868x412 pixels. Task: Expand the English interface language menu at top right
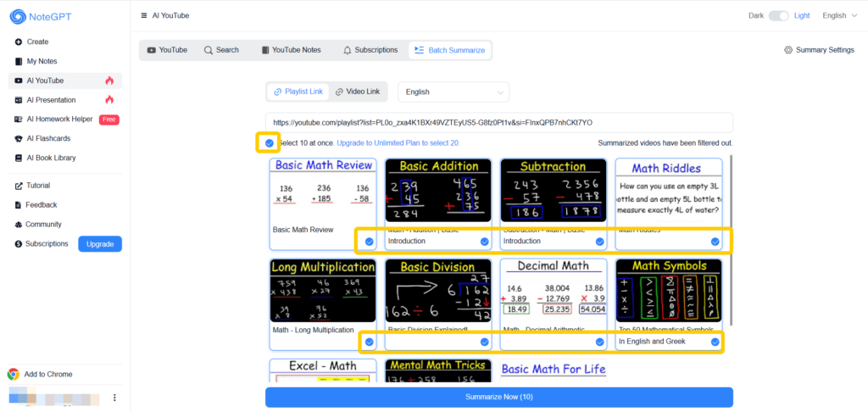[839, 15]
